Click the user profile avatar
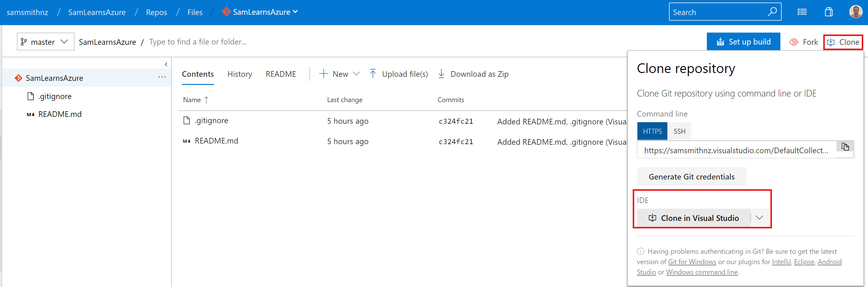The image size is (868, 287). point(855,12)
